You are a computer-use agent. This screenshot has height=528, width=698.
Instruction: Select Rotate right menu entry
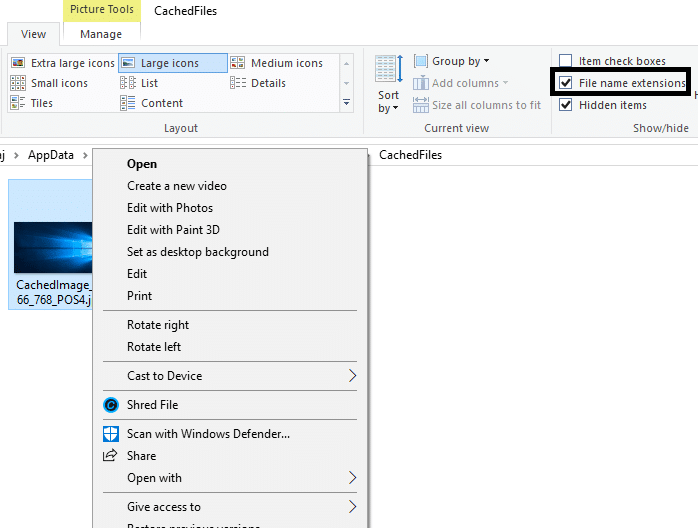click(x=230, y=325)
